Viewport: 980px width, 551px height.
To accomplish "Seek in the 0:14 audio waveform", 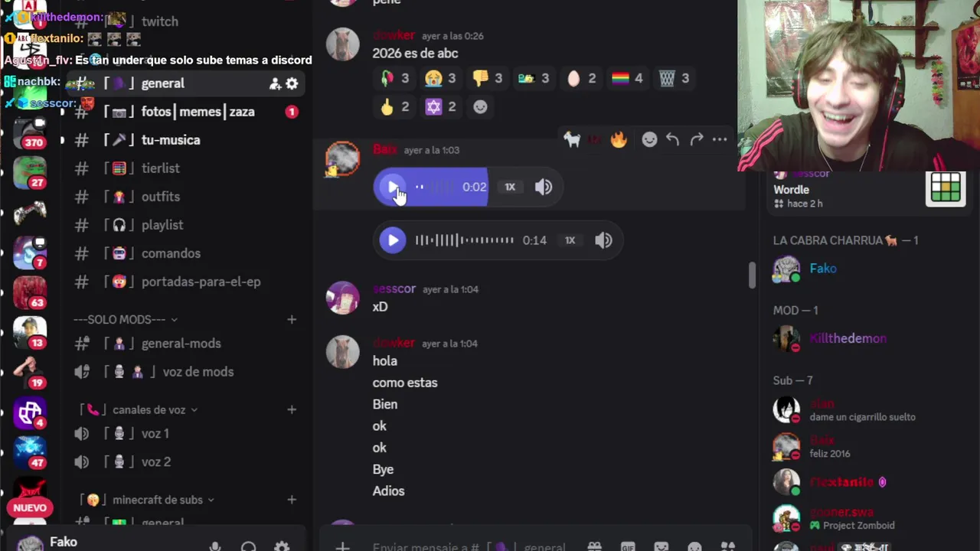I will 464,240.
